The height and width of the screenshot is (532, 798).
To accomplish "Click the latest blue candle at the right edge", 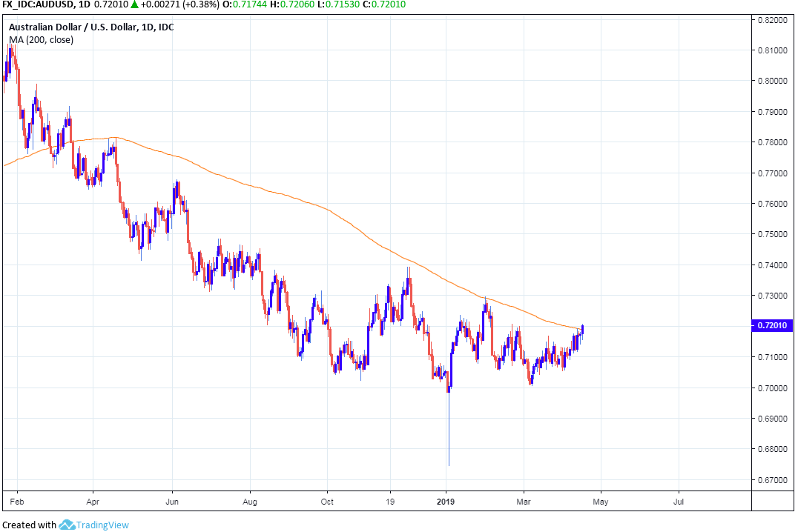I will click(x=583, y=329).
